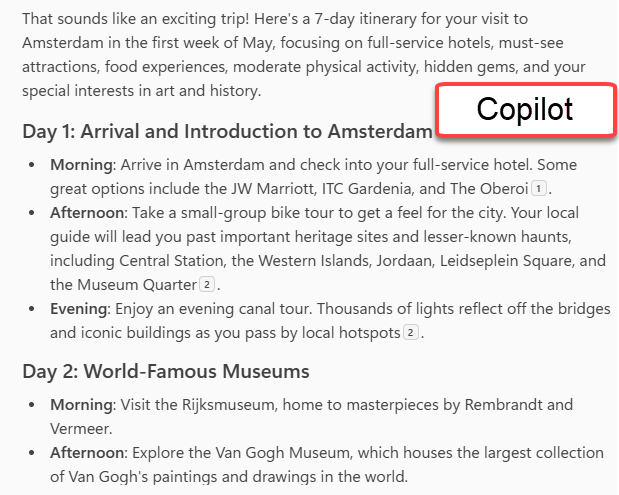The image size is (619, 495).
Task: Click the bold Evening label under Day 1
Action: (x=78, y=309)
